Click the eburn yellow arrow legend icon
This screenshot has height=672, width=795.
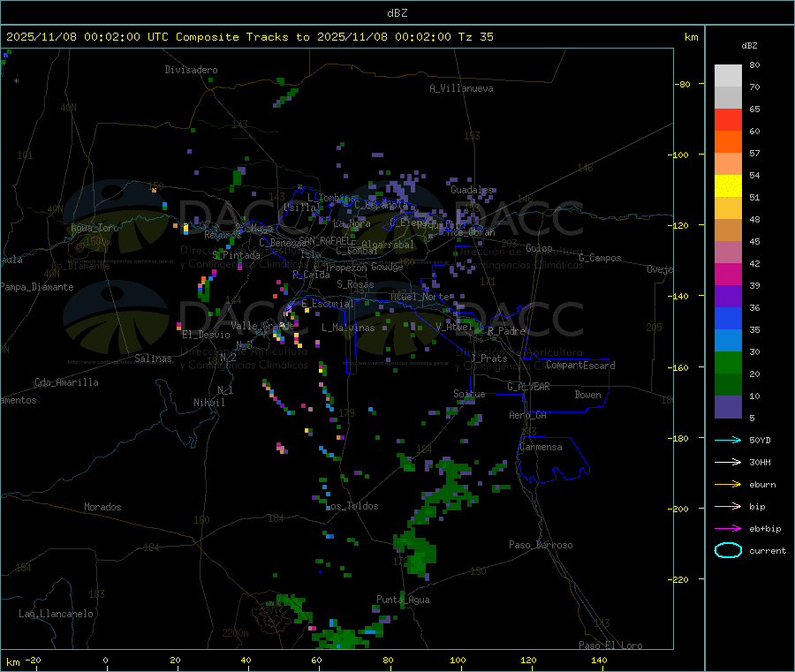(x=728, y=485)
